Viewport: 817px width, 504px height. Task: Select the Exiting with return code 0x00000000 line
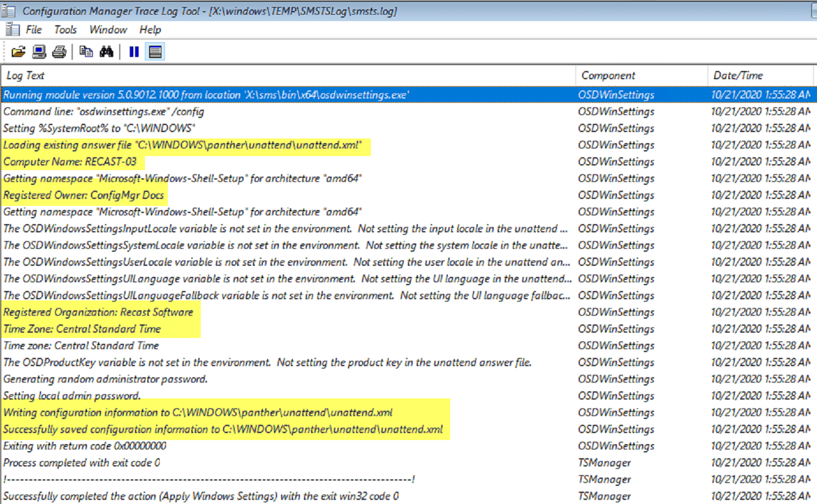pyautogui.click(x=85, y=446)
